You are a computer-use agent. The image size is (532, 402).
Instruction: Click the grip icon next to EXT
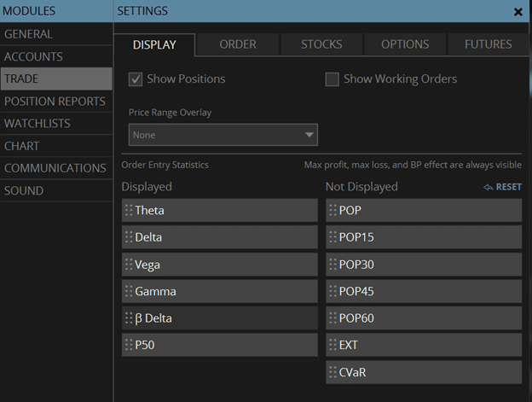point(332,346)
